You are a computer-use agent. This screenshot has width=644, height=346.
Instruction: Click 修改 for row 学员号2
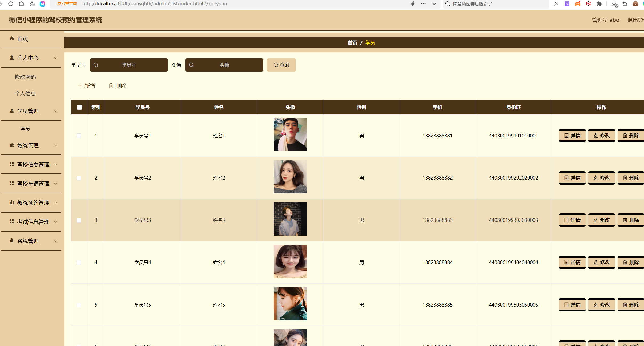pyautogui.click(x=601, y=178)
